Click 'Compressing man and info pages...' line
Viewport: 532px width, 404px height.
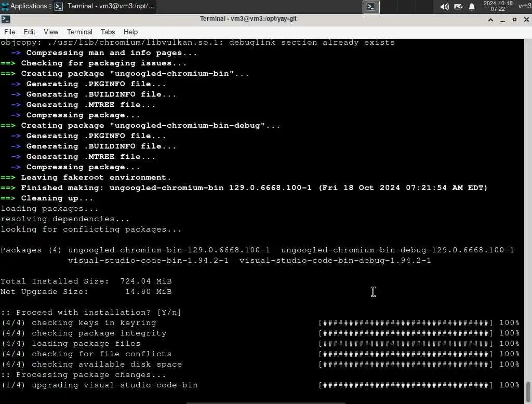click(x=104, y=53)
